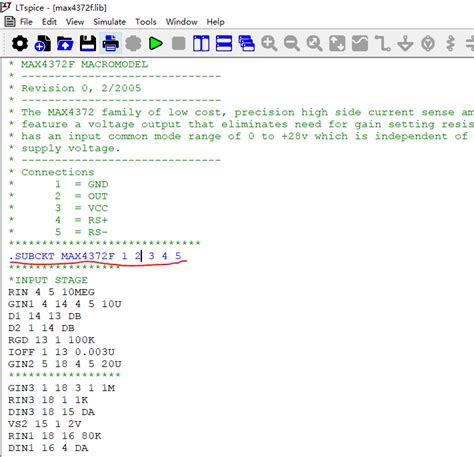Viewport: 474px width, 457px height.
Task: Create a new schematic file
Action: (x=43, y=44)
